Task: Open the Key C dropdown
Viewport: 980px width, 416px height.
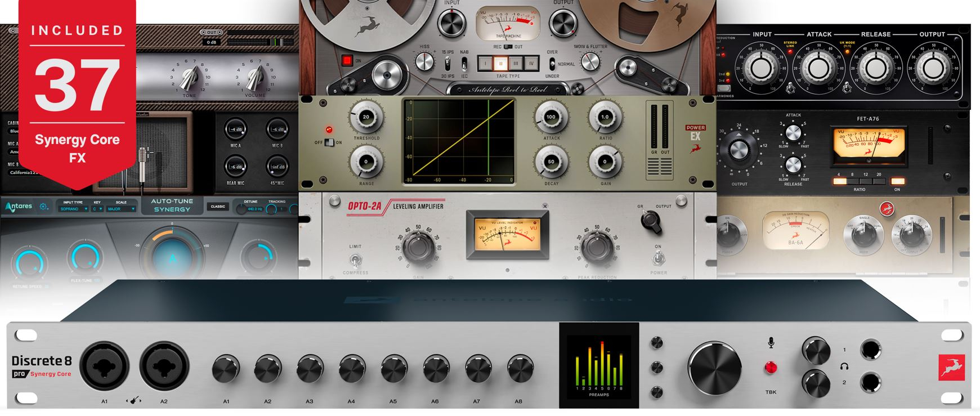Action: 98,209
